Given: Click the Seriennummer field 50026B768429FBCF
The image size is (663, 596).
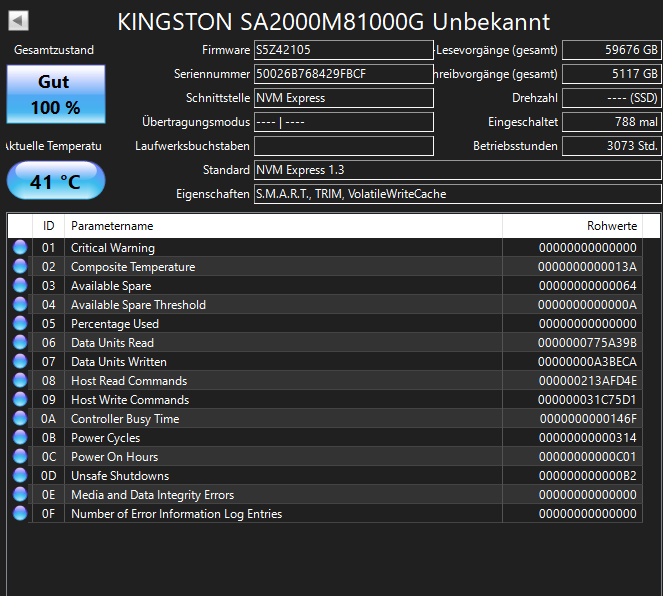Looking at the screenshot, I should coord(344,74).
